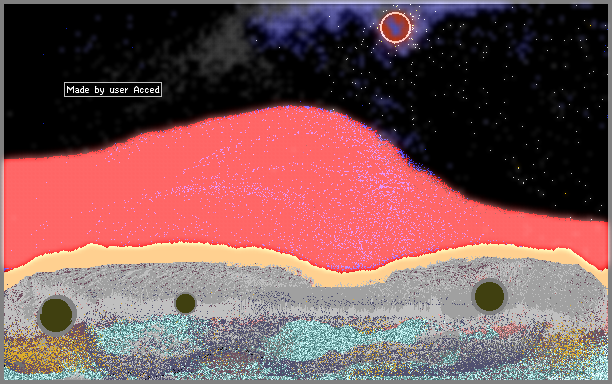The height and width of the screenshot is (384, 612).
Task: Click the word "Made" on the sign
Action: [x=78, y=90]
